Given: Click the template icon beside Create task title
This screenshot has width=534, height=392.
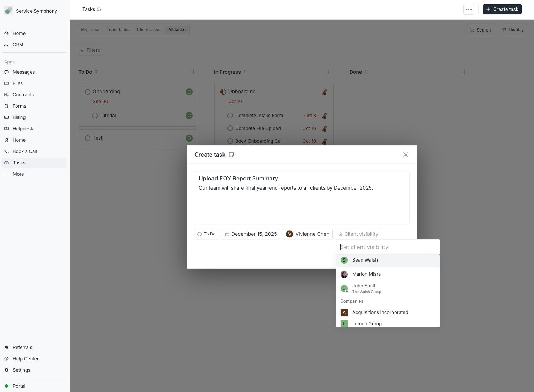Looking at the screenshot, I should point(231,155).
